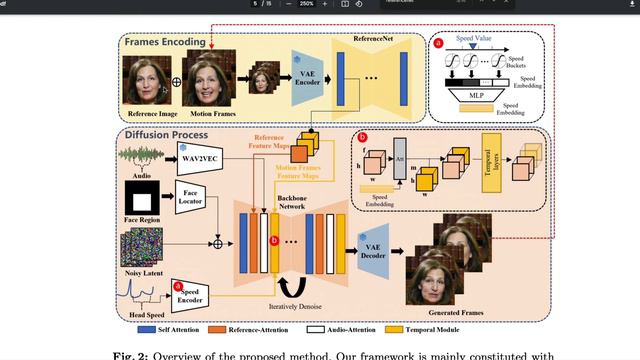
Task: Click the "Speed Encoder" block label
Action: click(x=189, y=296)
